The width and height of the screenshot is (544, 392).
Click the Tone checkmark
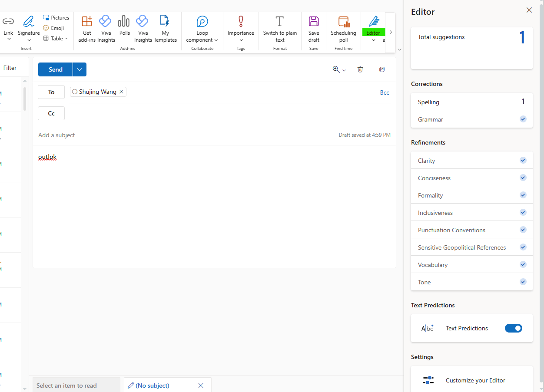click(523, 282)
